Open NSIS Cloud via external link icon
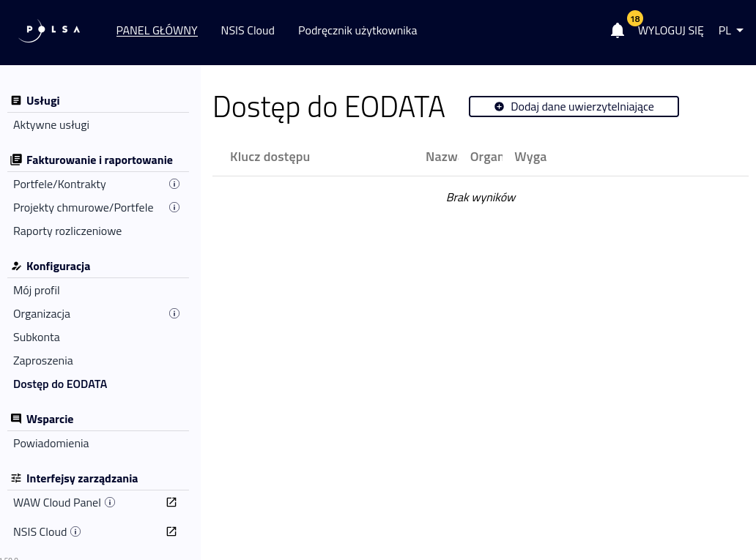756x560 pixels. [x=171, y=531]
